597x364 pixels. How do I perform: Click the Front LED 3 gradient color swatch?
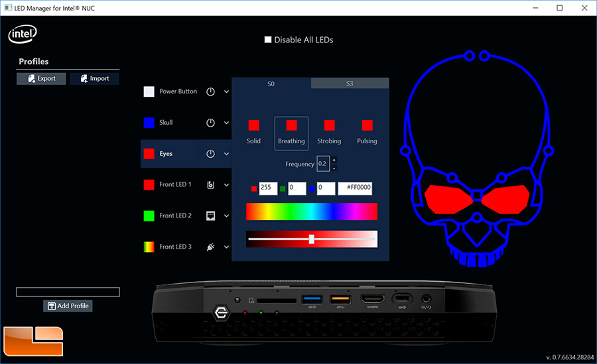(149, 247)
